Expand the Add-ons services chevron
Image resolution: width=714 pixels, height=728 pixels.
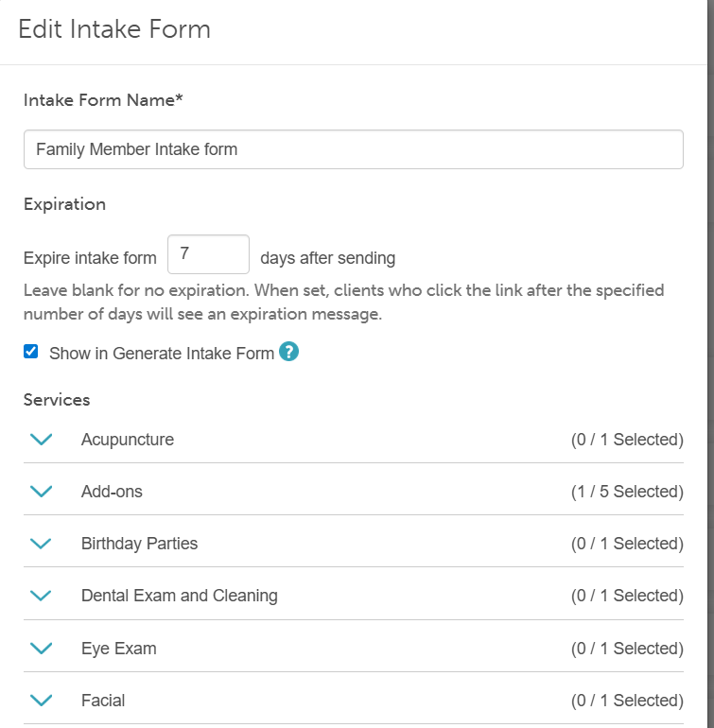tap(41, 492)
